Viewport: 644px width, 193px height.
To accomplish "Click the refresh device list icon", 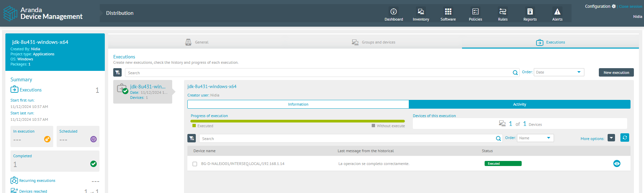I will pos(624,138).
